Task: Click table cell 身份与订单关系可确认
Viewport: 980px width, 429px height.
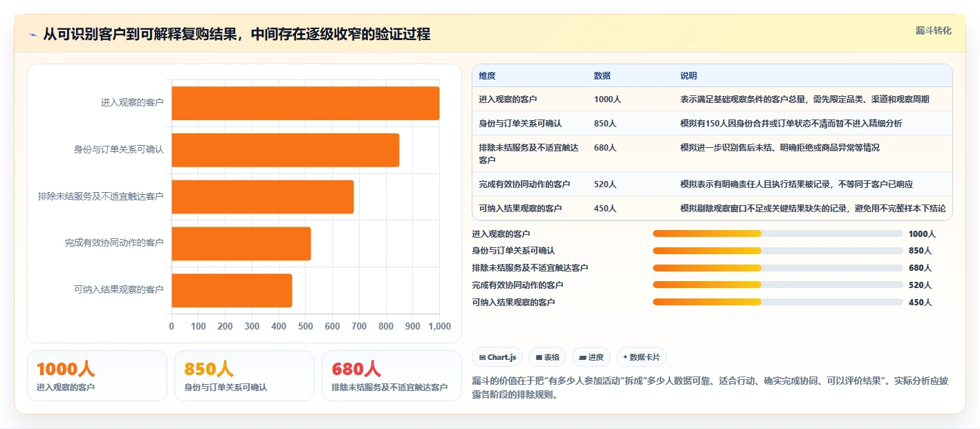Action: pos(520,123)
